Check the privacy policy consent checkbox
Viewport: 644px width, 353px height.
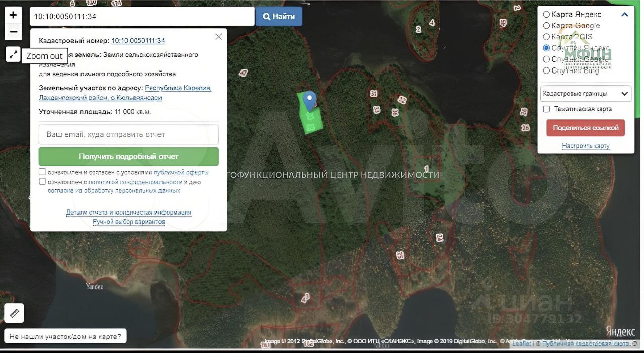click(x=42, y=182)
